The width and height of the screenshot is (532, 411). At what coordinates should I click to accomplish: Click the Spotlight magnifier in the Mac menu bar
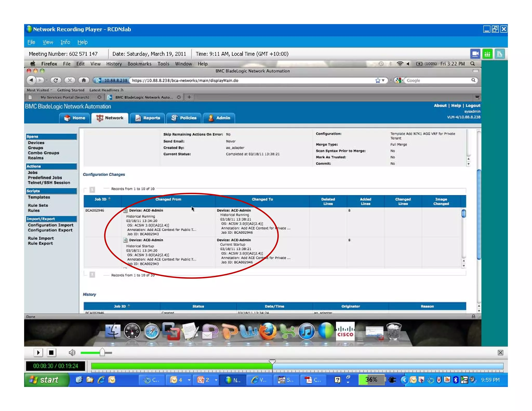(x=473, y=64)
